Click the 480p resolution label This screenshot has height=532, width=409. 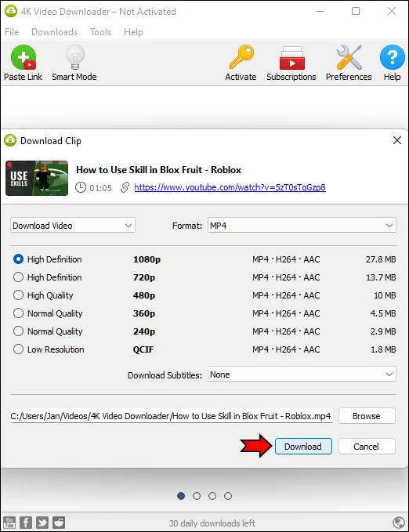pos(144,295)
